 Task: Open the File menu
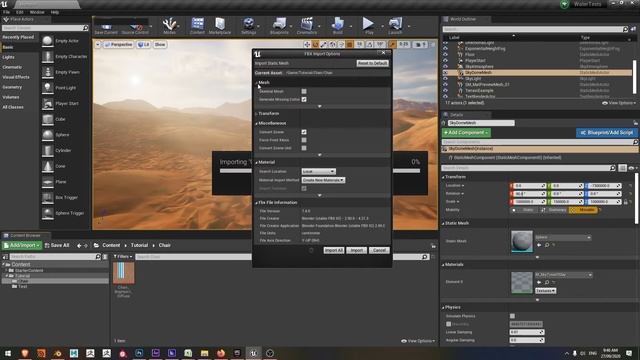pyautogui.click(x=6, y=12)
